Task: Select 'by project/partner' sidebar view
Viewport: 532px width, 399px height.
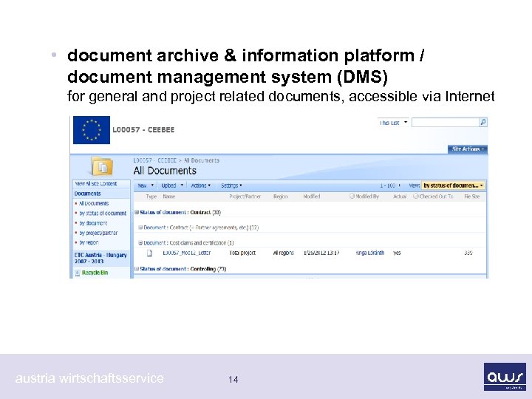Action: point(98,233)
